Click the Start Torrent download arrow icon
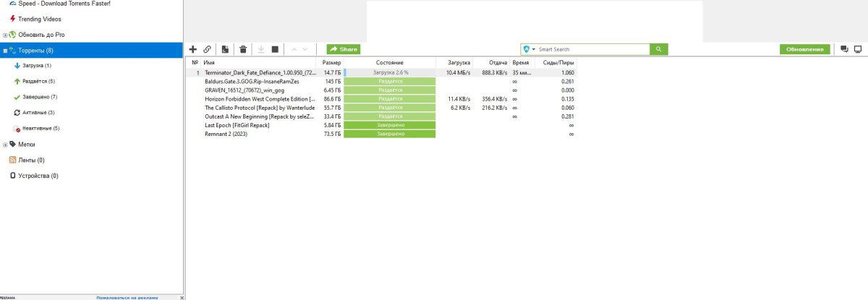868x300 pixels. (260, 49)
